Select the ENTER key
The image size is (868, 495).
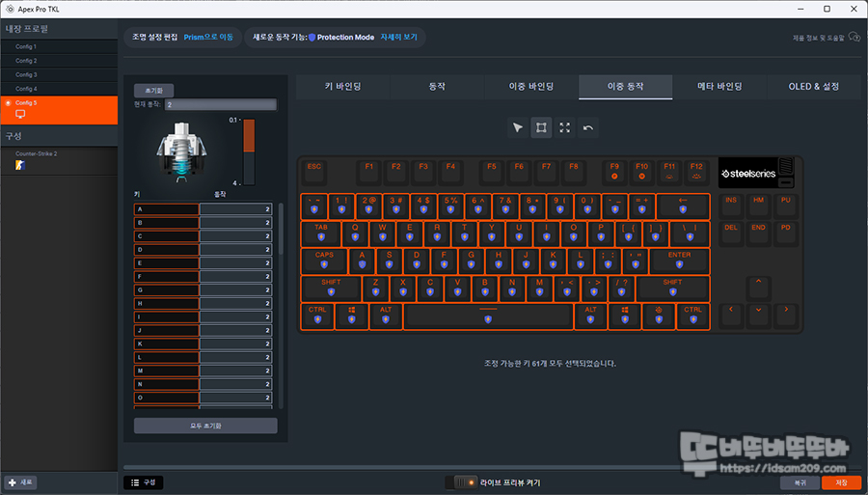point(679,261)
